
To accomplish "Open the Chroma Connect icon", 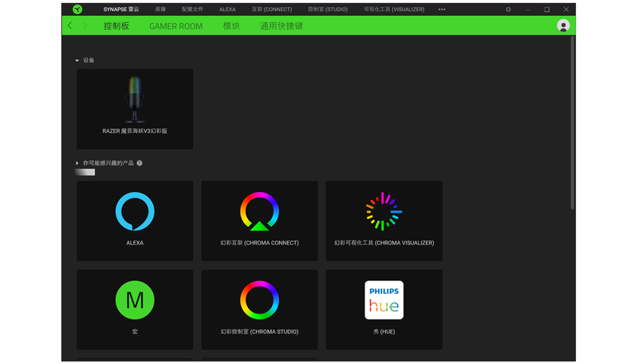I will click(260, 211).
